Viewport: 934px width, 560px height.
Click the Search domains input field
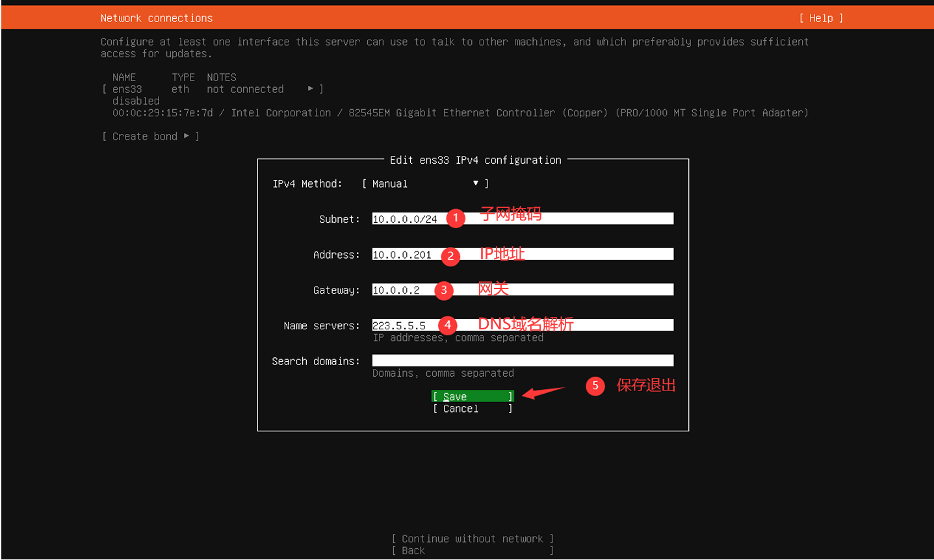(523, 361)
